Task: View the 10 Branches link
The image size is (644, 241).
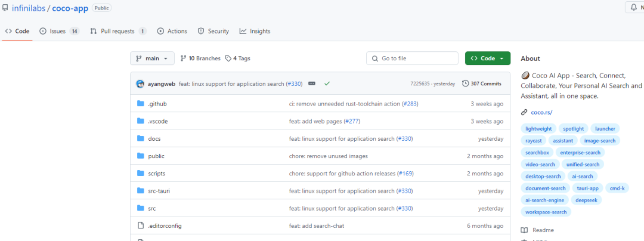Action: pos(200,58)
